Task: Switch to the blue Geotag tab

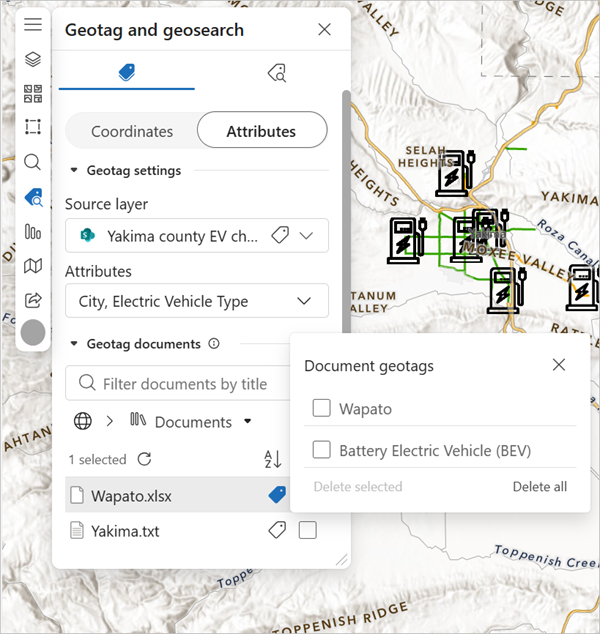Action: [127, 73]
